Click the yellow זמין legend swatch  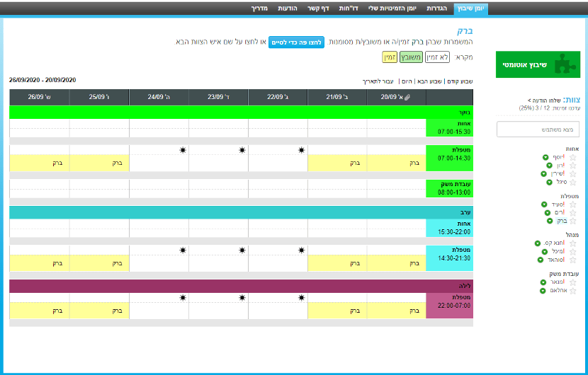point(390,57)
